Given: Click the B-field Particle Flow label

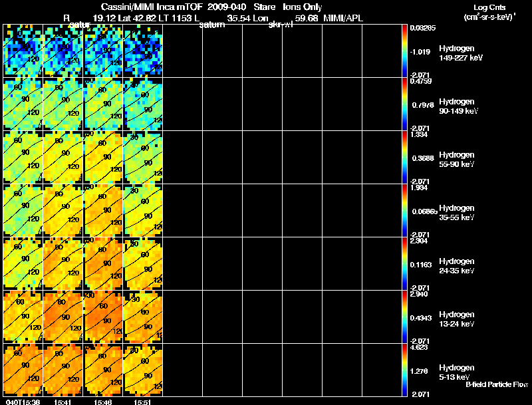Looking at the screenshot, I should 495,384.
